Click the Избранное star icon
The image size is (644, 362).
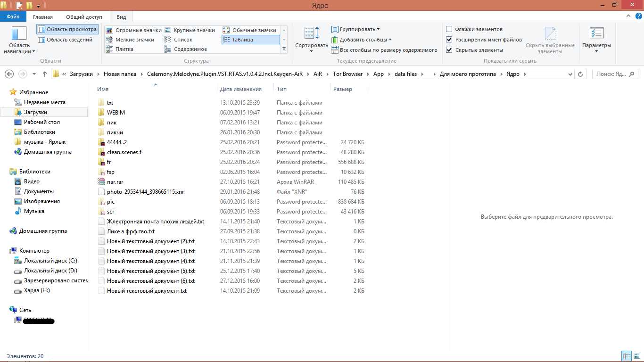[13, 92]
